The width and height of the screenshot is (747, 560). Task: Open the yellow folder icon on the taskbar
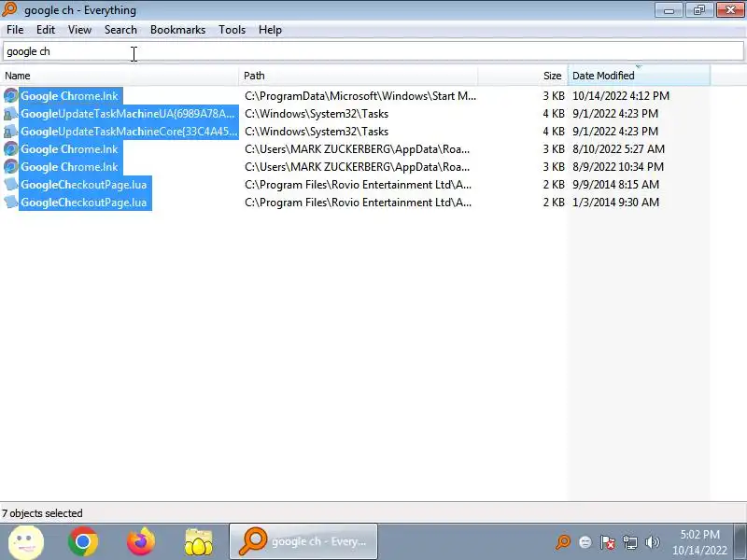(x=199, y=542)
